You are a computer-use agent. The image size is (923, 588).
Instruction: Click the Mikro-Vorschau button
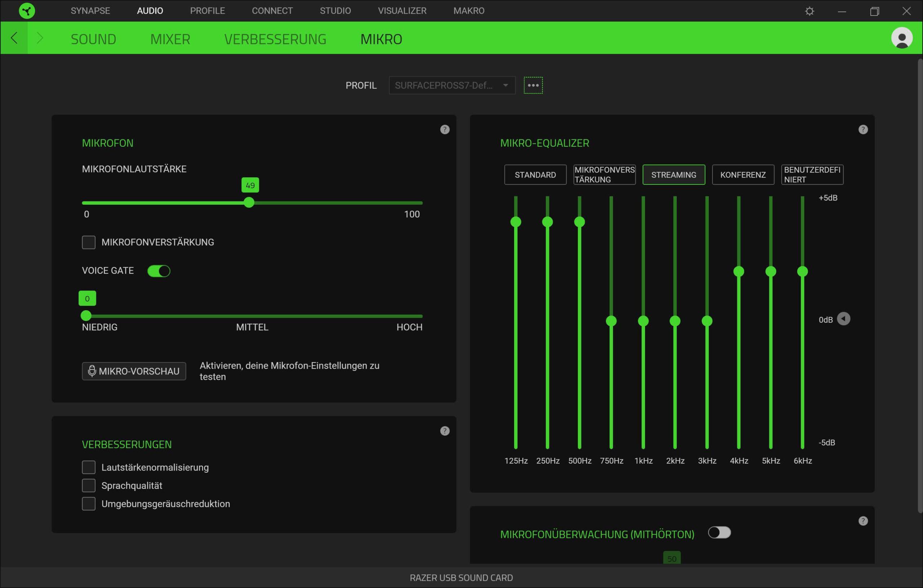coord(134,371)
